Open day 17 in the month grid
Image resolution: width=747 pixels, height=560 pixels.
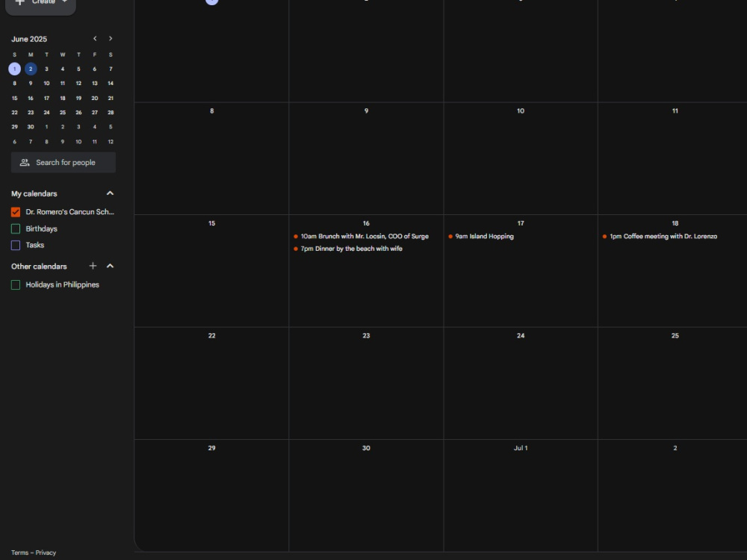521,223
